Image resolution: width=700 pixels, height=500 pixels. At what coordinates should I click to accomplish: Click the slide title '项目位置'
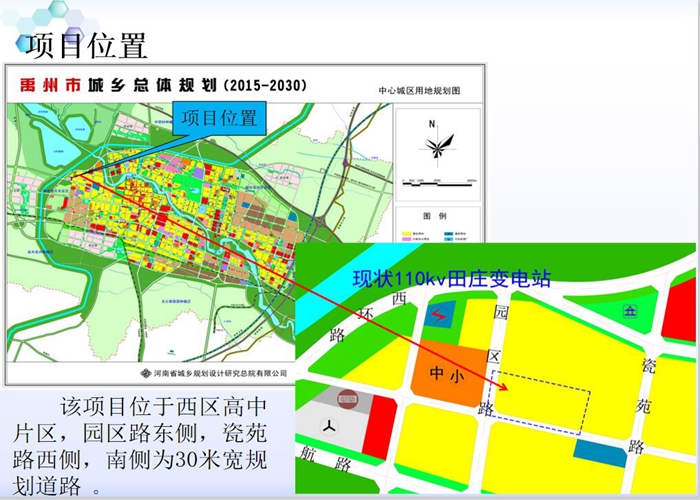[x=87, y=46]
